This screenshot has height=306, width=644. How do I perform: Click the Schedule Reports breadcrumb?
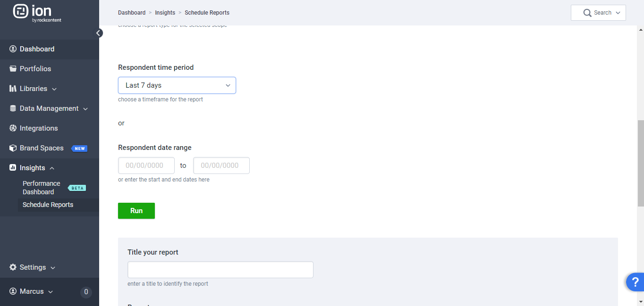click(x=207, y=13)
